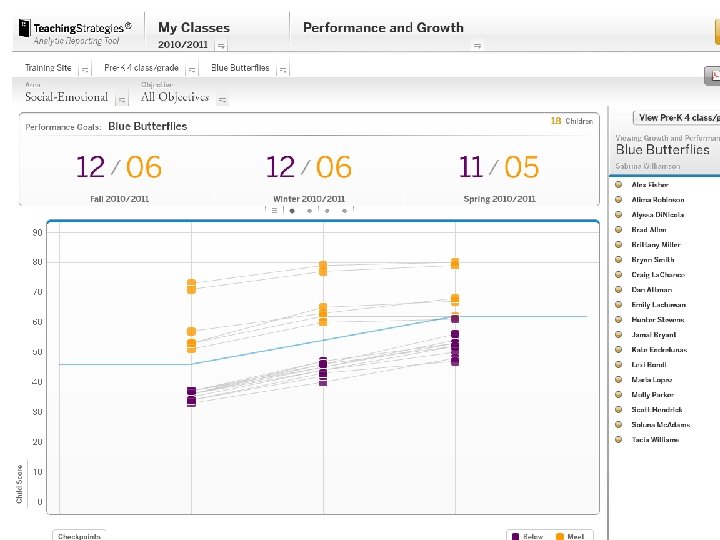Image resolution: width=720 pixels, height=540 pixels.
Task: Select Training Site breadcrumb
Action: tap(48, 68)
